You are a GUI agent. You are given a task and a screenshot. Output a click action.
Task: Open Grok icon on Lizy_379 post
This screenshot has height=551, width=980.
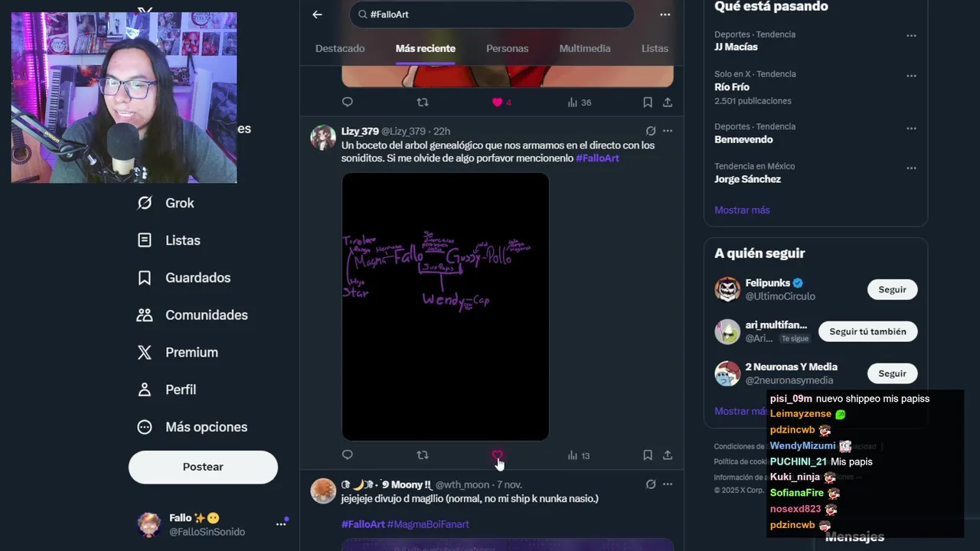651,131
